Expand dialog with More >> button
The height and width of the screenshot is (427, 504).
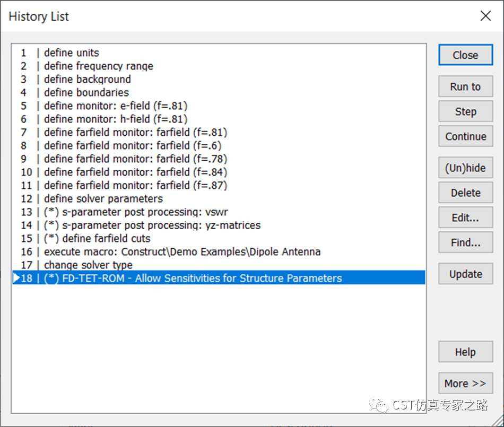tap(465, 384)
